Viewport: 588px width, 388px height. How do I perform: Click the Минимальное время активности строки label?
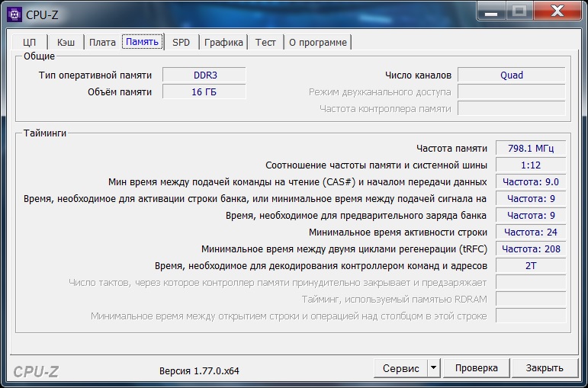click(x=398, y=232)
